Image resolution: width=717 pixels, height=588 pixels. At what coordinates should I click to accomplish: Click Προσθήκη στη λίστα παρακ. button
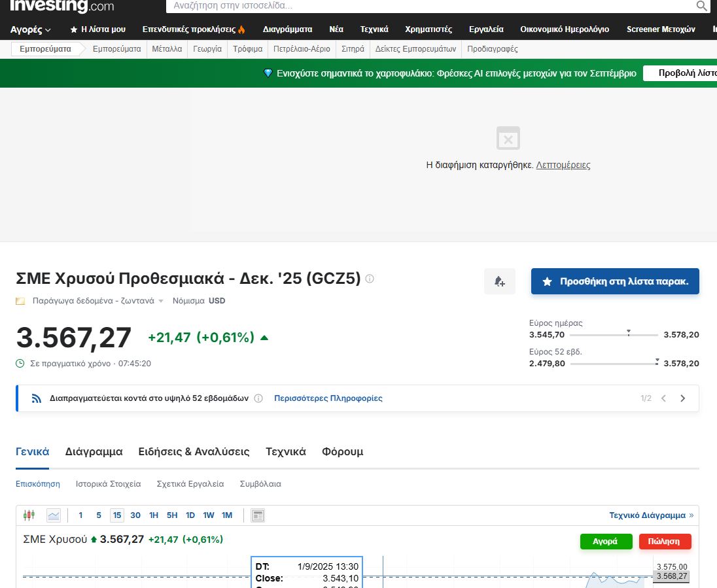point(615,281)
